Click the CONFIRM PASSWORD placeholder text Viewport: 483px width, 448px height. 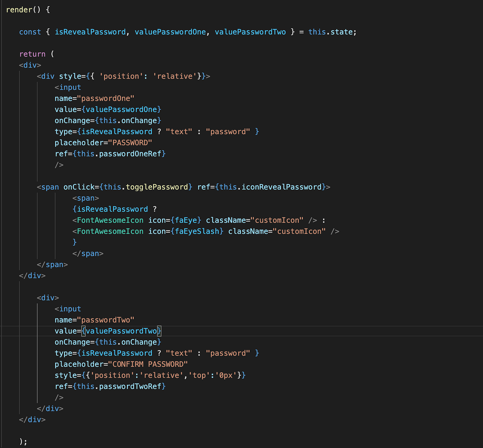coord(148,364)
